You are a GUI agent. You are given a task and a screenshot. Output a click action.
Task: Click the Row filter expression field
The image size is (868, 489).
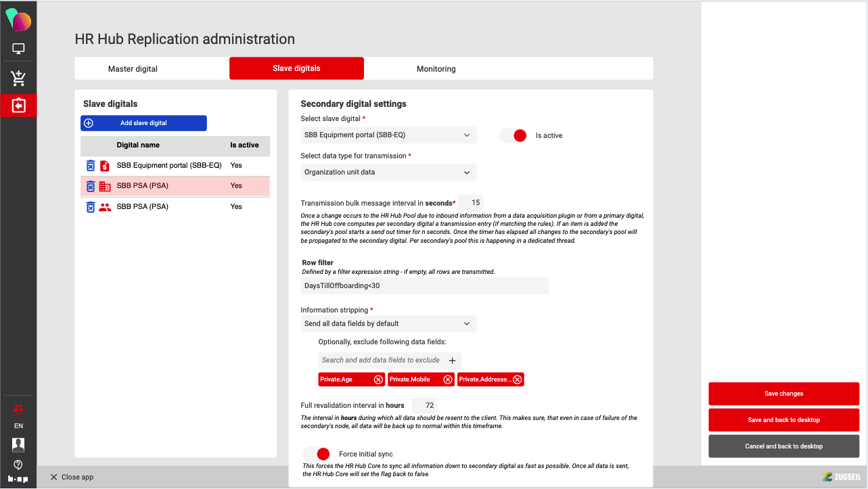424,286
